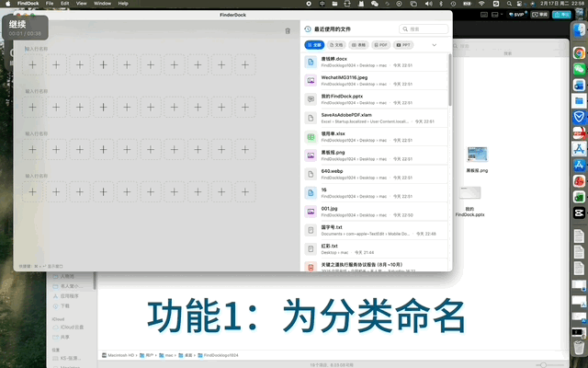
Task: Click 黑板报.png thumbnail in Finder window
Action: coord(477,155)
